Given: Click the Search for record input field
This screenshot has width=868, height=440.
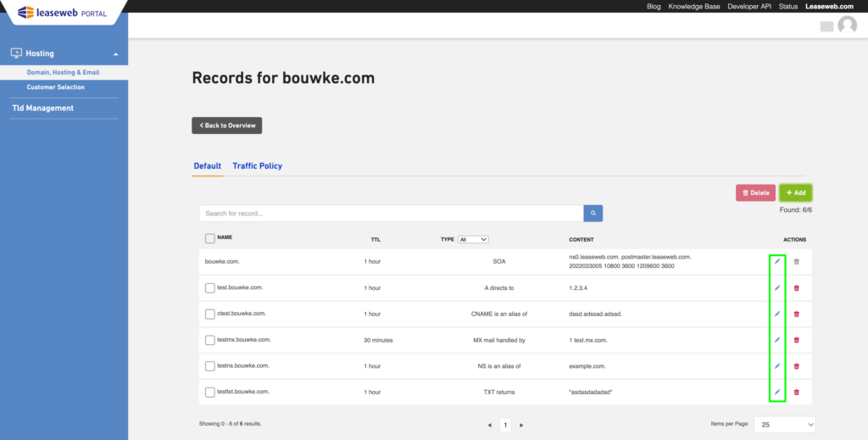Looking at the screenshot, I should pyautogui.click(x=392, y=213).
